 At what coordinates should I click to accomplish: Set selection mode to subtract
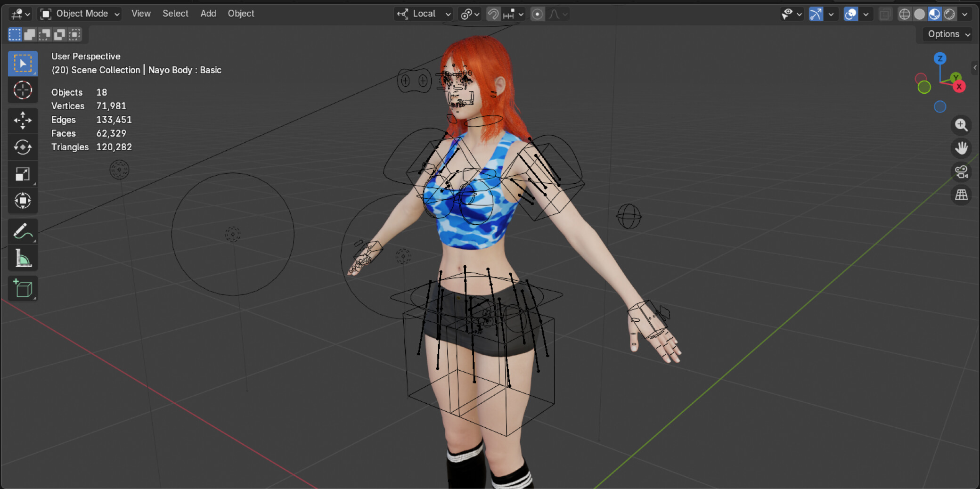[x=45, y=34]
